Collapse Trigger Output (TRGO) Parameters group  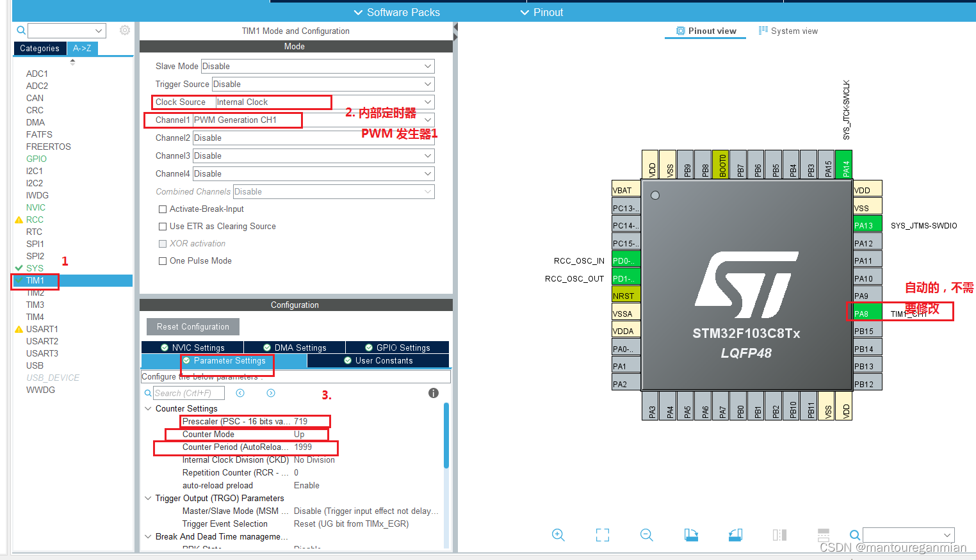pyautogui.click(x=148, y=498)
